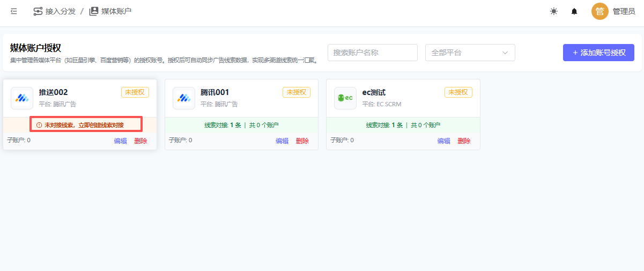Focus the 搜索账户名称 search field
Screen dimensions: 644x271
click(372, 53)
